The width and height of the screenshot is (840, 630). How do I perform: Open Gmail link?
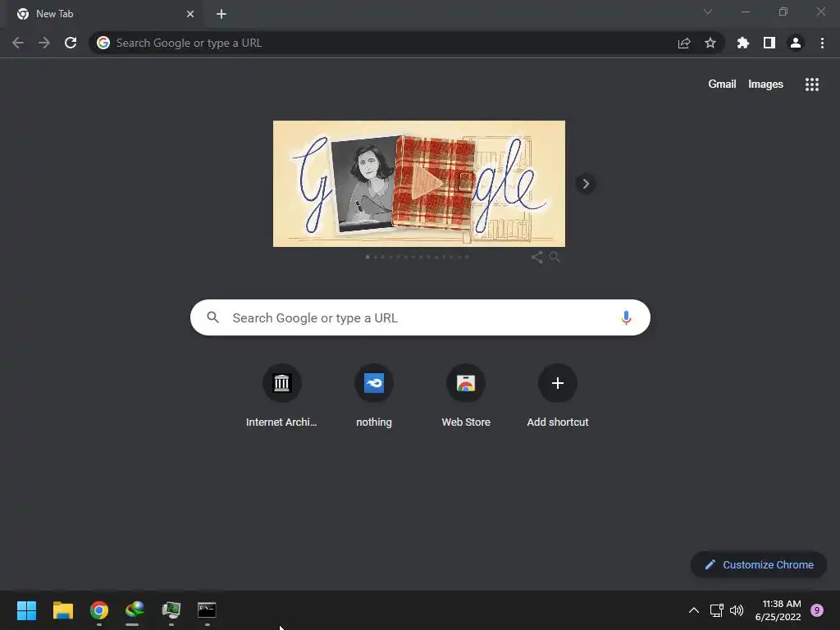pyautogui.click(x=722, y=84)
